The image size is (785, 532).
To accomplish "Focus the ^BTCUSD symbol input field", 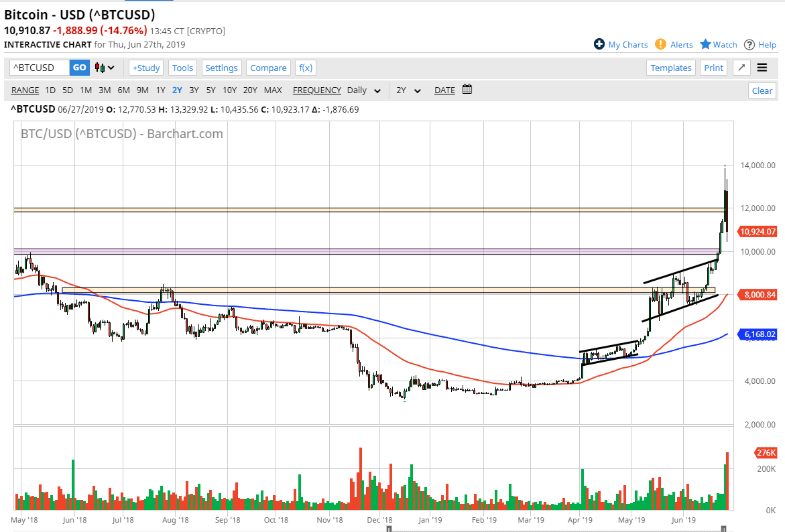I will [40, 68].
